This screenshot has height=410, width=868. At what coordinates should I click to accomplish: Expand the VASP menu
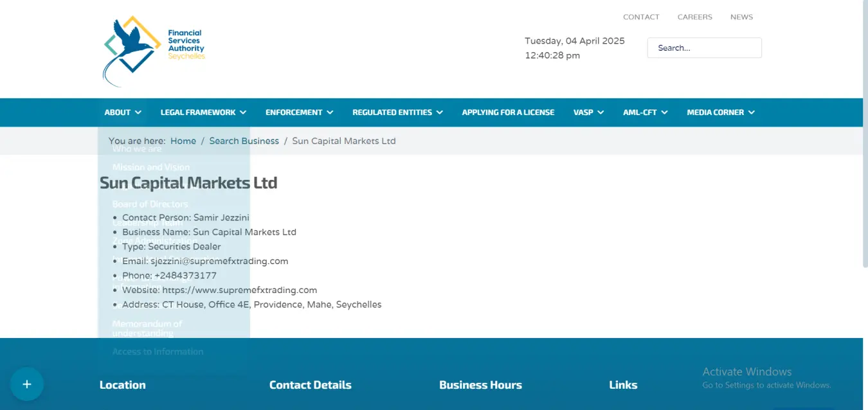tap(588, 112)
